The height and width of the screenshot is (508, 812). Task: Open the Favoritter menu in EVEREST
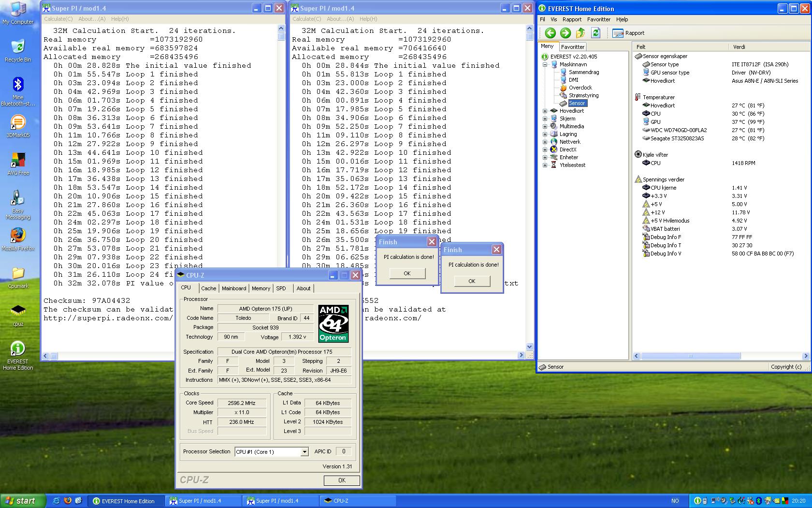pyautogui.click(x=599, y=19)
